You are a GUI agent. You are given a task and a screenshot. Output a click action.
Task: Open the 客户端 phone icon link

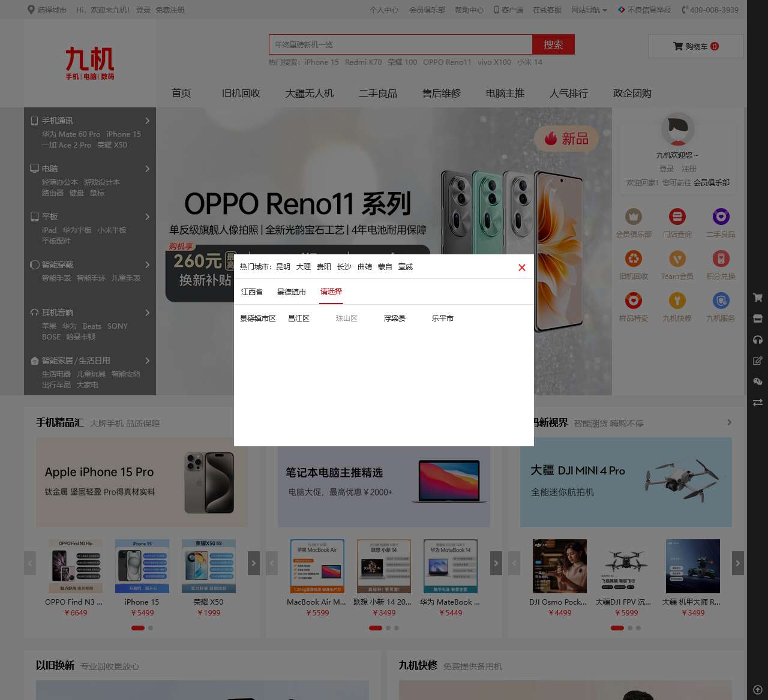pyautogui.click(x=508, y=10)
